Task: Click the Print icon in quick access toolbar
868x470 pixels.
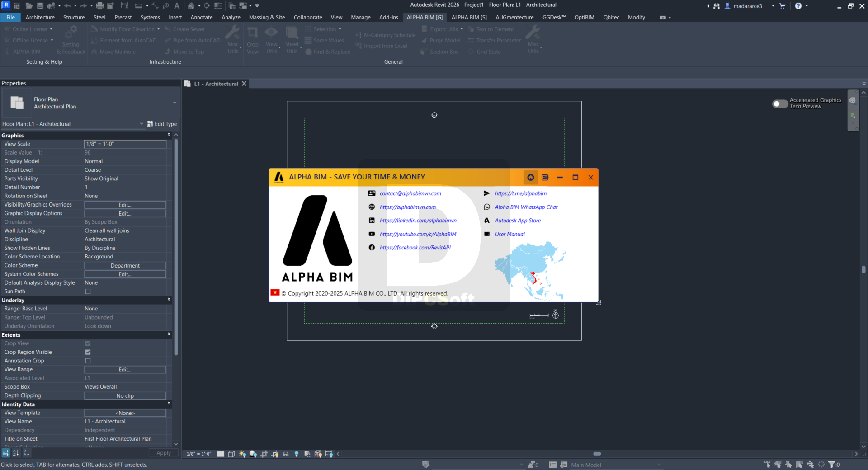Action: tap(100, 6)
